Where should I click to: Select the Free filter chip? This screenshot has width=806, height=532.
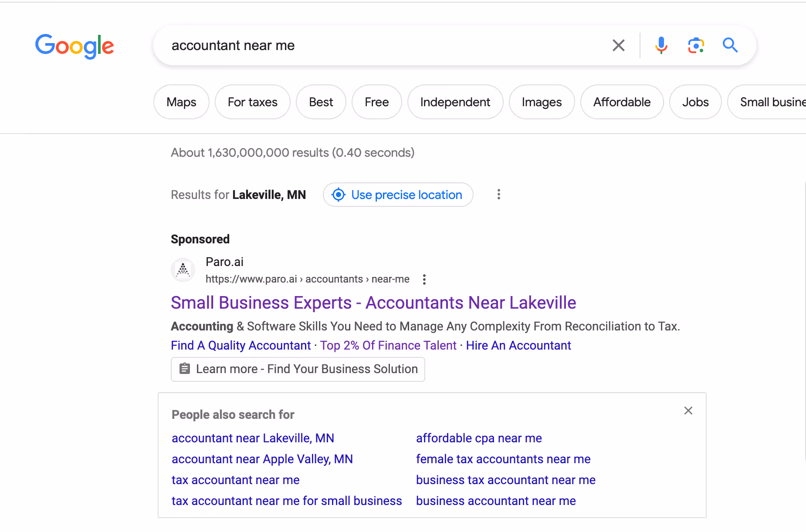[x=377, y=102]
